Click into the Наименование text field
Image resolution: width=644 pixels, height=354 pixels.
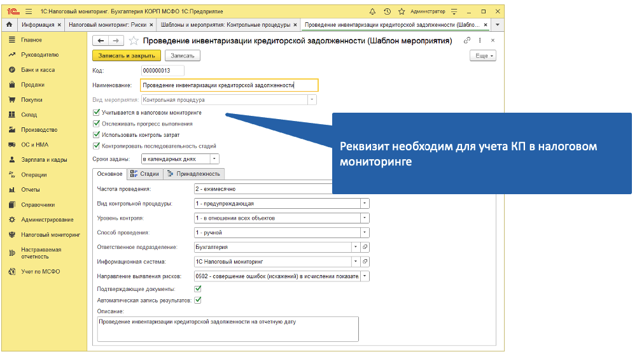coord(228,85)
